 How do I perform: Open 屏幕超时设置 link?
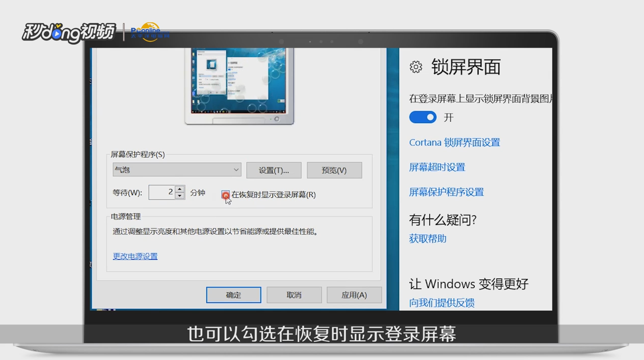(x=437, y=167)
